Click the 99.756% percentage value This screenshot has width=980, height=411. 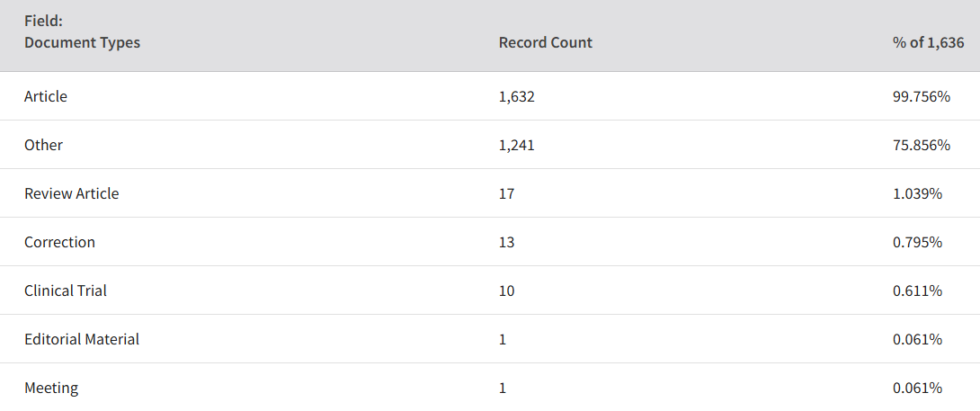(922, 96)
